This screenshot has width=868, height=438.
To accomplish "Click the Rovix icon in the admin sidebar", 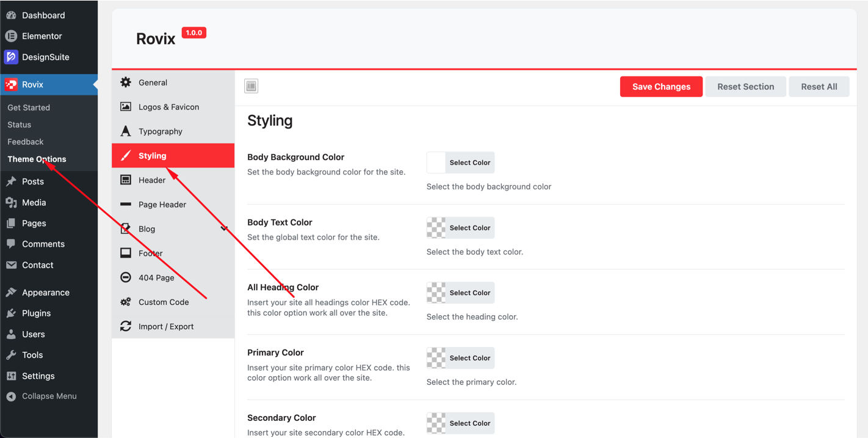I will tap(11, 84).
